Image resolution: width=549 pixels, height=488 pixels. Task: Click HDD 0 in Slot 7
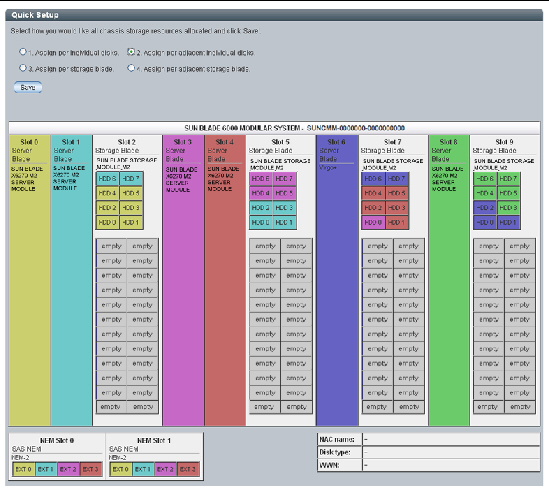[373, 222]
